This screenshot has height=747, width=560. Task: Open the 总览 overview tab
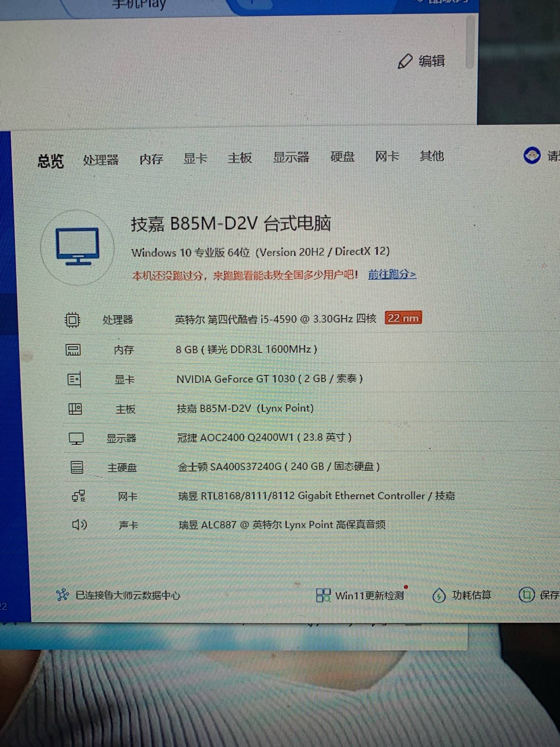(51, 161)
